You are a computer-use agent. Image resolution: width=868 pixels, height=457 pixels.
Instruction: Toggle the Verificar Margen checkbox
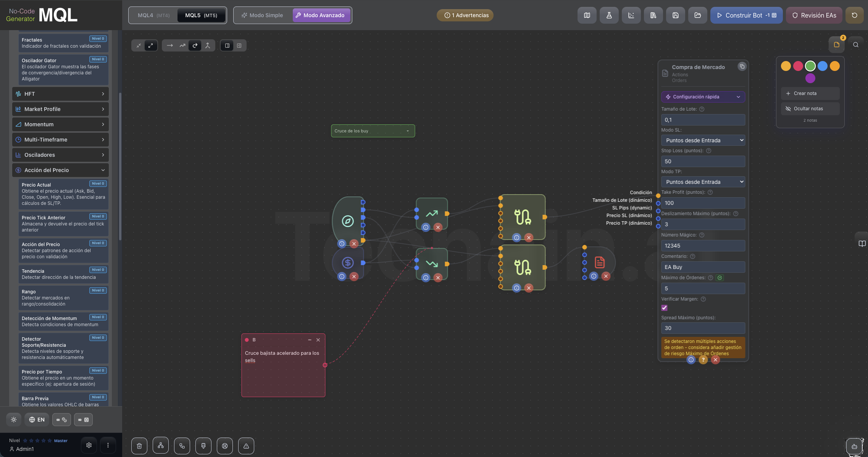click(664, 308)
